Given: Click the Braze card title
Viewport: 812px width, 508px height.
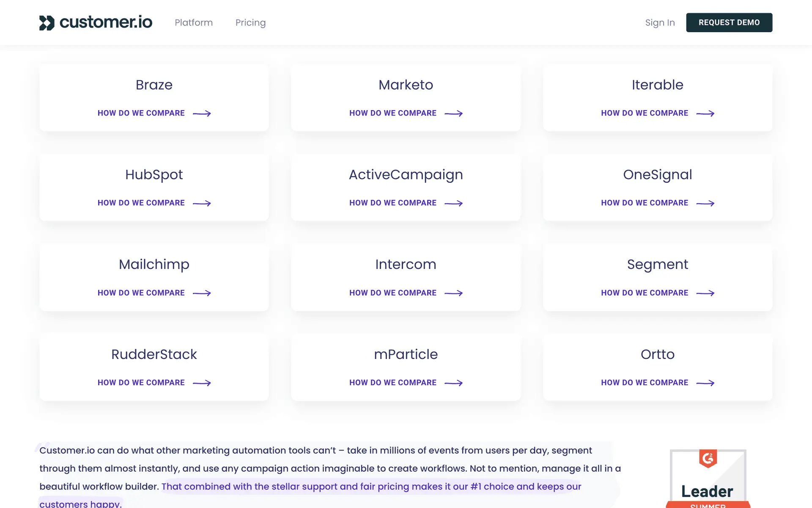Looking at the screenshot, I should pyautogui.click(x=154, y=85).
